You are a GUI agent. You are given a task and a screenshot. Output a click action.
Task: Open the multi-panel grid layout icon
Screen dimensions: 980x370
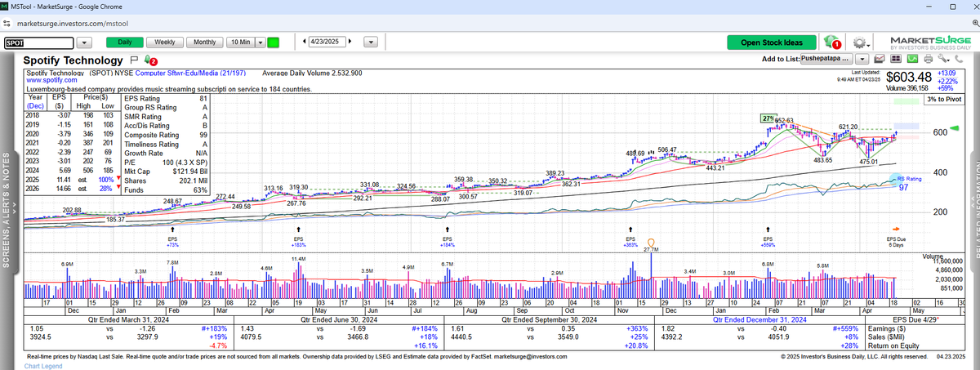[896, 60]
